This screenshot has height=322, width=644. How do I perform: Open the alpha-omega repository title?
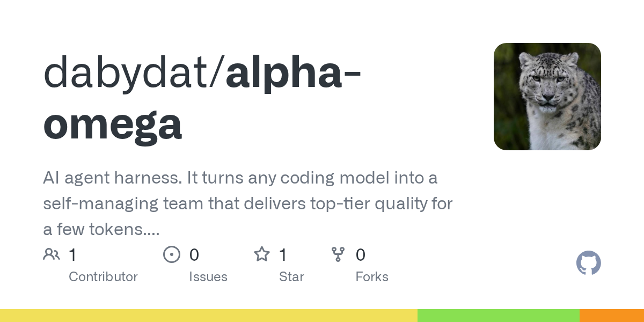[202, 98]
